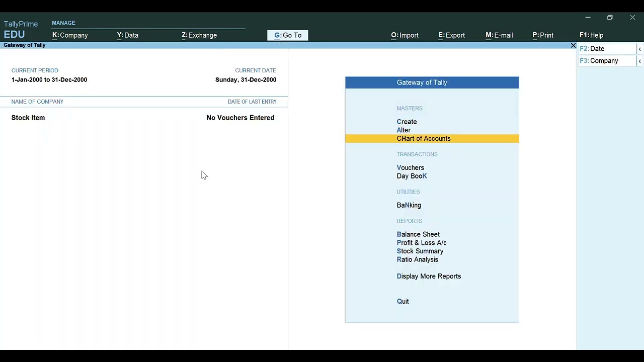Open Banking utilities

pos(409,206)
